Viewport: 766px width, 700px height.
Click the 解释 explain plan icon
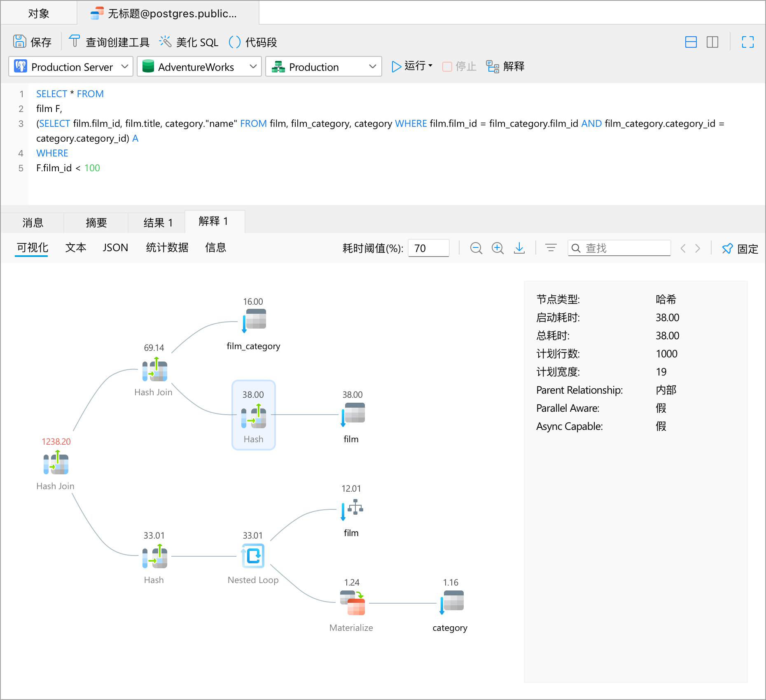[493, 66]
